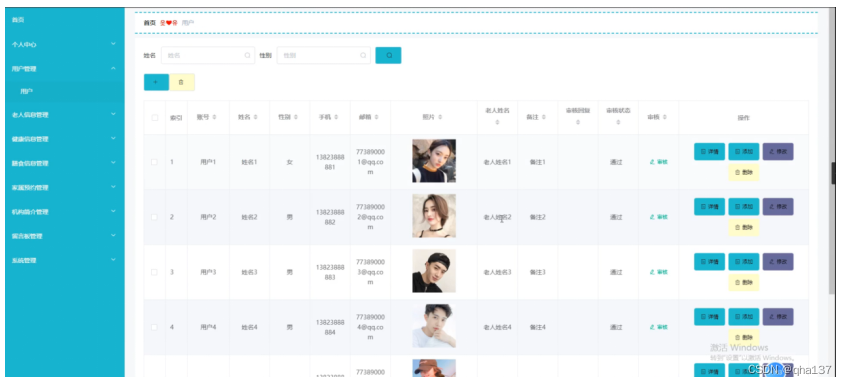The height and width of the screenshot is (385, 847).
Task: Click the photo thumbnail of 用户4
Action: coord(434,326)
